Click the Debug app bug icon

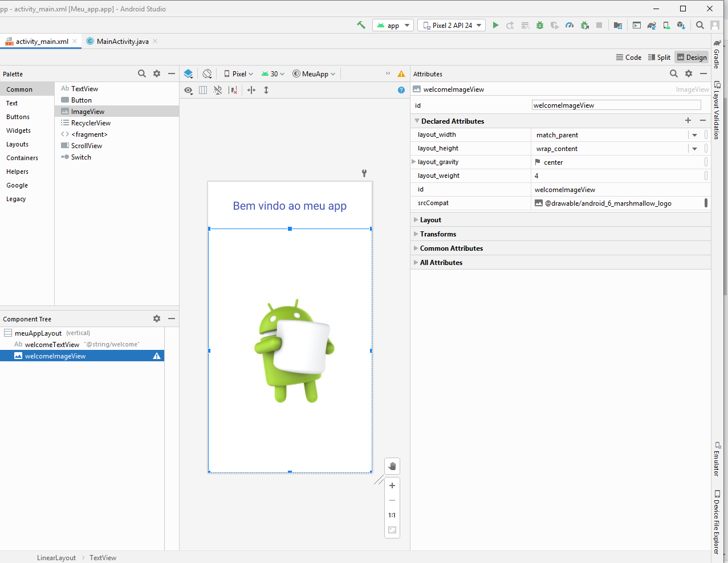coord(539,25)
